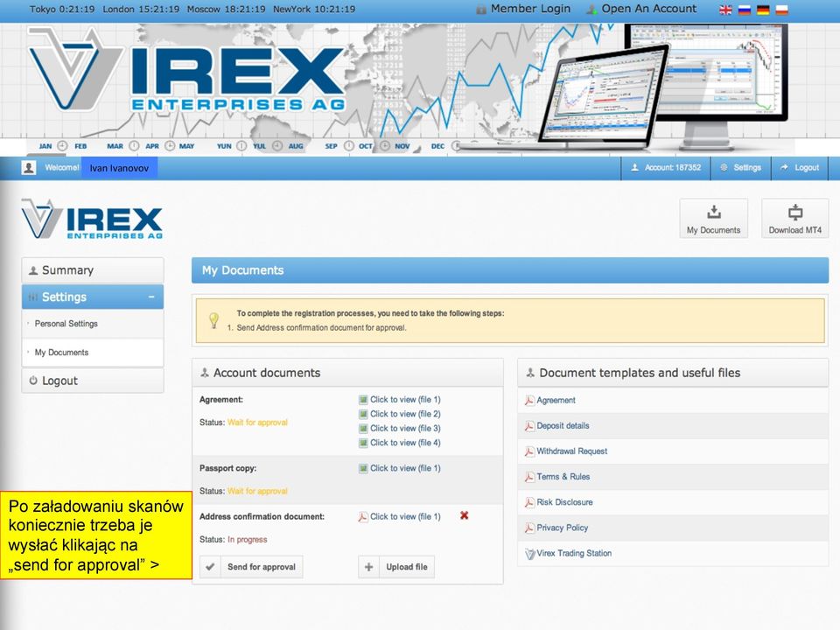
Task: Open Agreement Click to view (file 4)
Action: tap(405, 443)
